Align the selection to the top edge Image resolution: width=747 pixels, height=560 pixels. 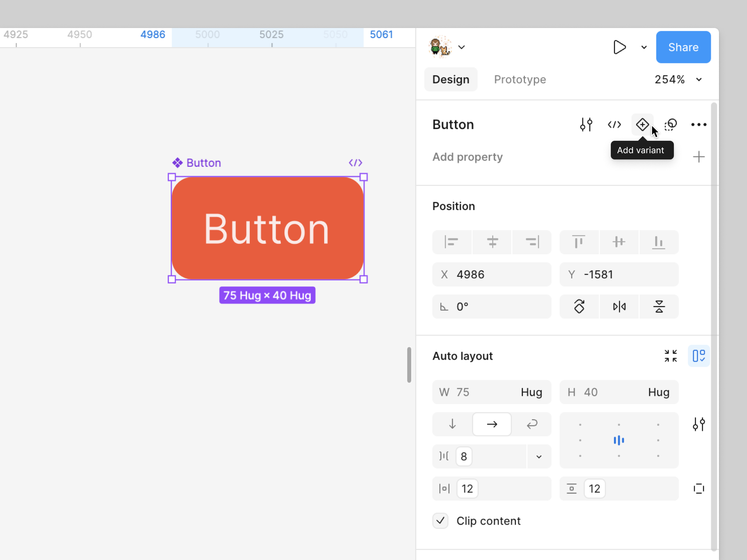click(579, 242)
